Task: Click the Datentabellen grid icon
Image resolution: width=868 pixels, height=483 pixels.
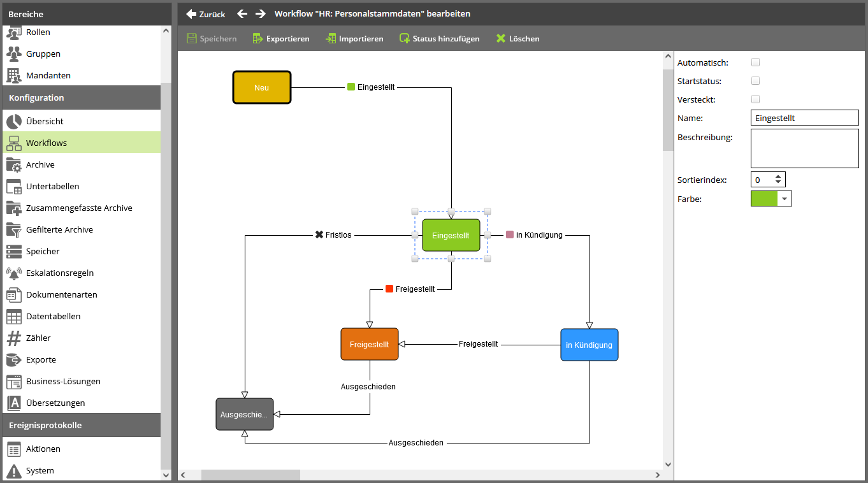Action: tap(14, 316)
